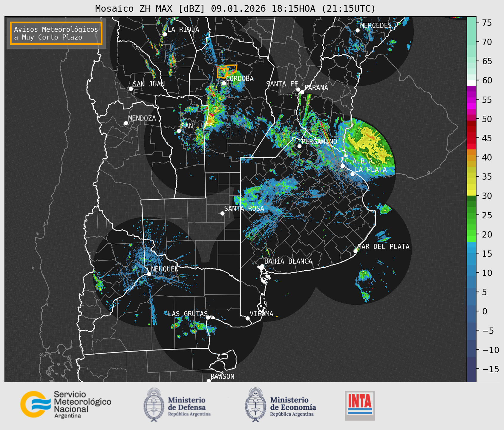This screenshot has width=504, height=430.
Task: Click the 60 dBZ white color band
Action: 471,83
